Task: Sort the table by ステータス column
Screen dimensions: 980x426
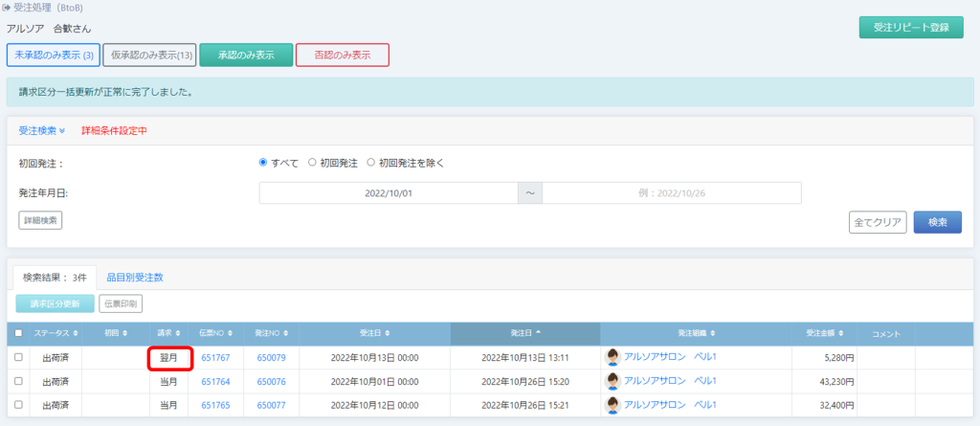Action: [x=55, y=333]
